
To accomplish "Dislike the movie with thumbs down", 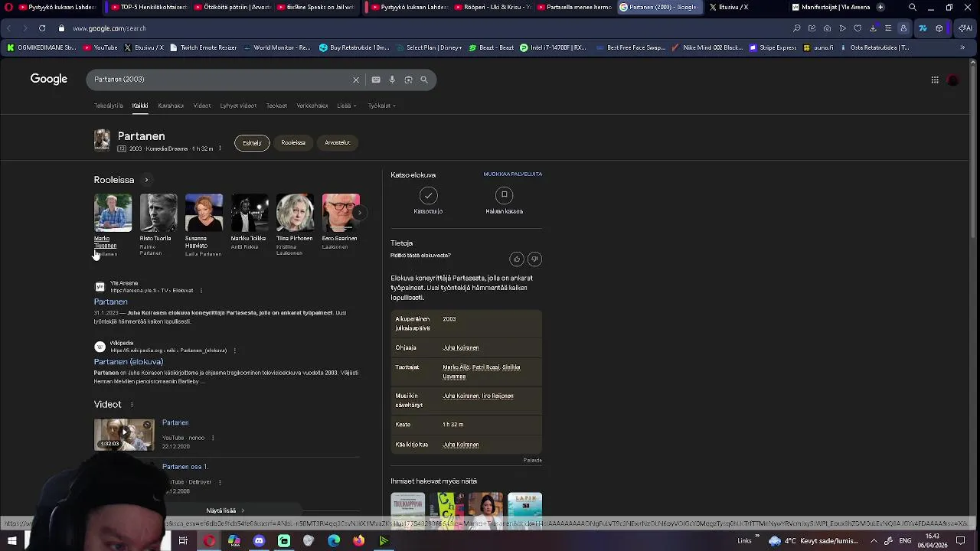I will point(534,259).
